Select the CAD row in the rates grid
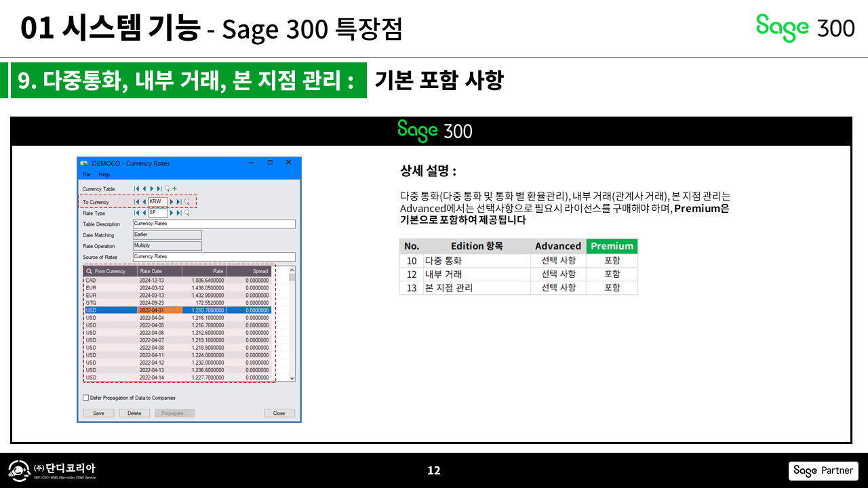Viewport: 868px width, 488px height. click(x=177, y=280)
